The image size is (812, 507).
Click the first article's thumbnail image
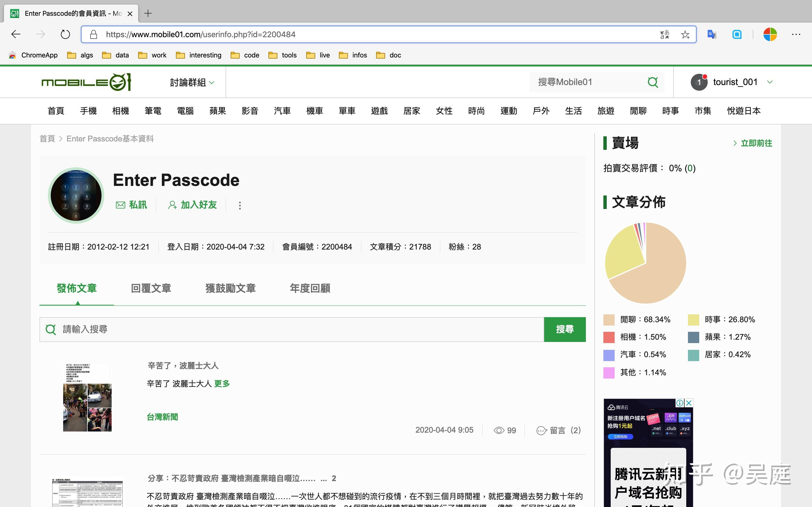point(87,397)
